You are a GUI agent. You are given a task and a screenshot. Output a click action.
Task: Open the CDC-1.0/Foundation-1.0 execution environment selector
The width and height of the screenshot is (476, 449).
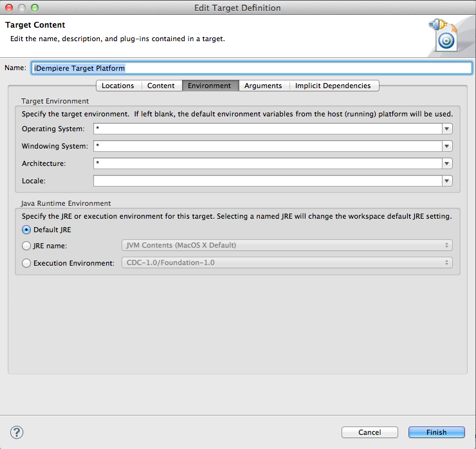click(287, 262)
